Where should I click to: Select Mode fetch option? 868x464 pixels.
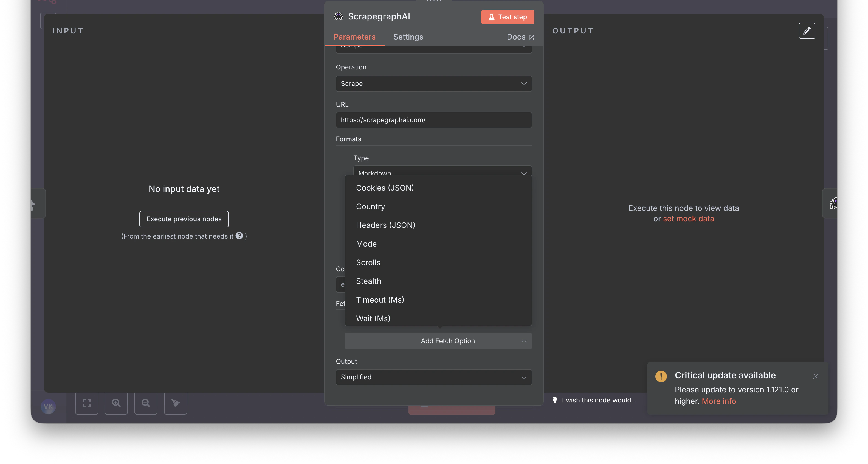438,244
